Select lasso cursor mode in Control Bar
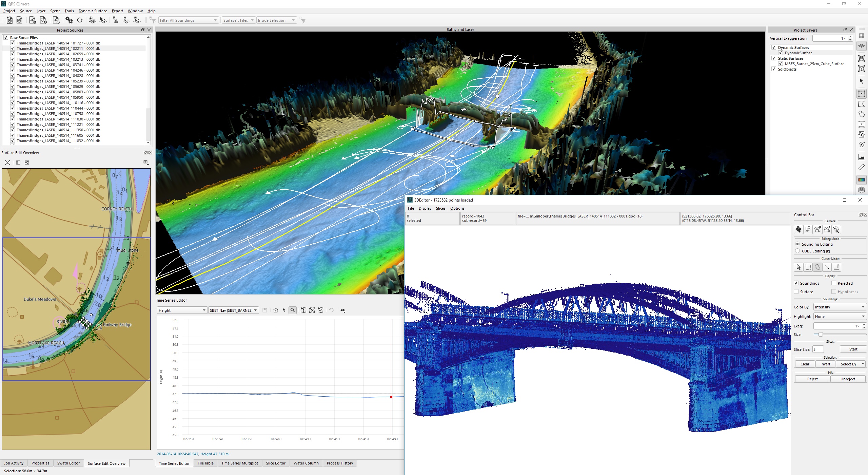Screen dimensions: 868x475 [817, 267]
